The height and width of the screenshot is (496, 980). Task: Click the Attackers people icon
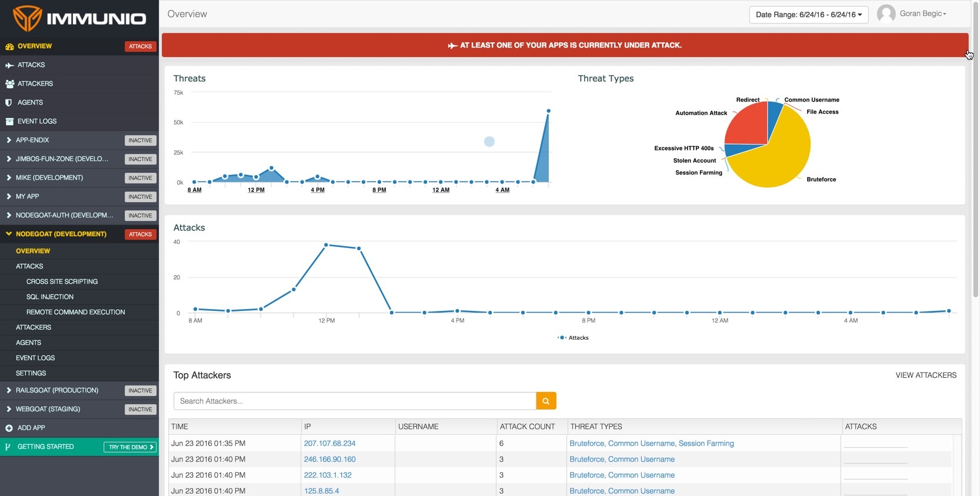(x=9, y=84)
